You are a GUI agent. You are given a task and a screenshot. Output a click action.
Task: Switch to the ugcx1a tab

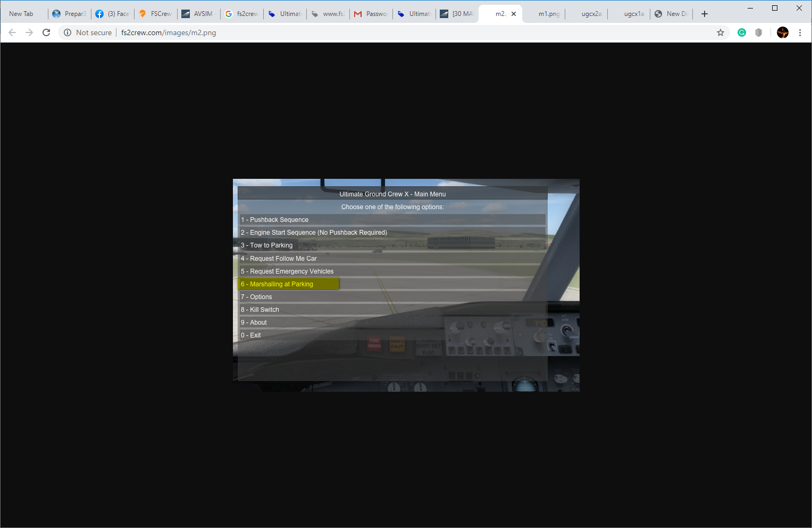click(630, 14)
